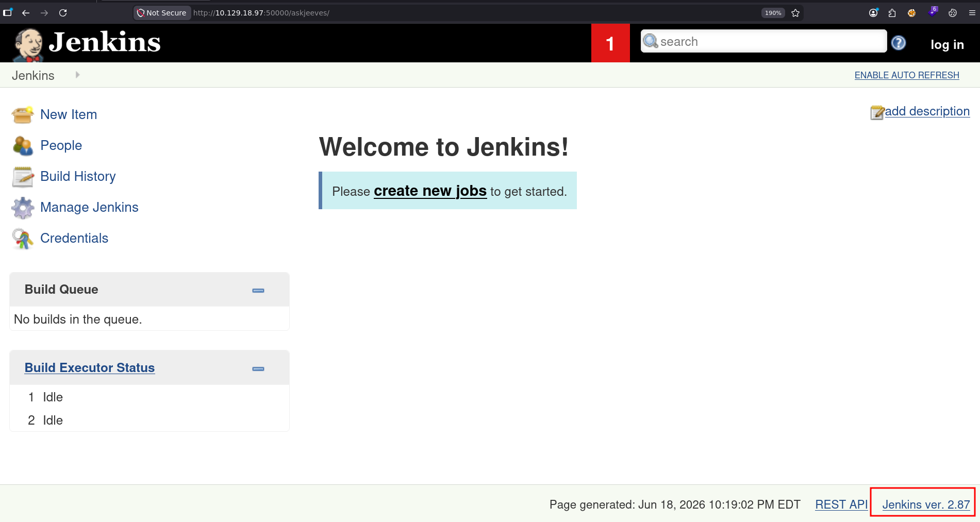Click the magnifier icon in the search box

pos(651,41)
